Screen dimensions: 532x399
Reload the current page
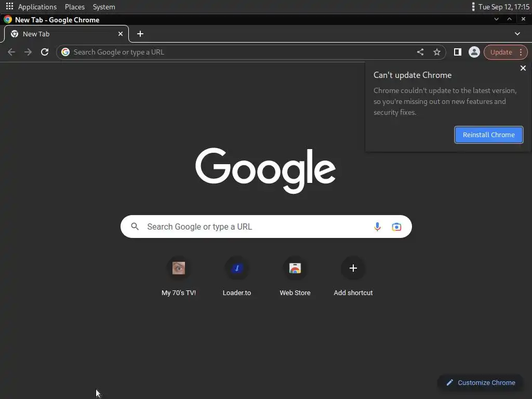click(45, 52)
